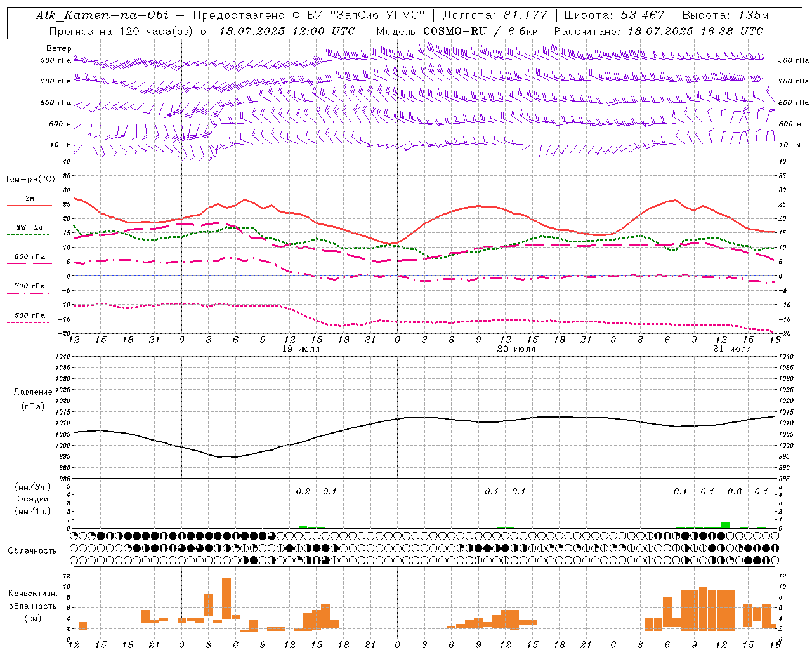The width and height of the screenshot is (812, 650).
Task: Click the '20 июля' date label
Action: (516, 349)
